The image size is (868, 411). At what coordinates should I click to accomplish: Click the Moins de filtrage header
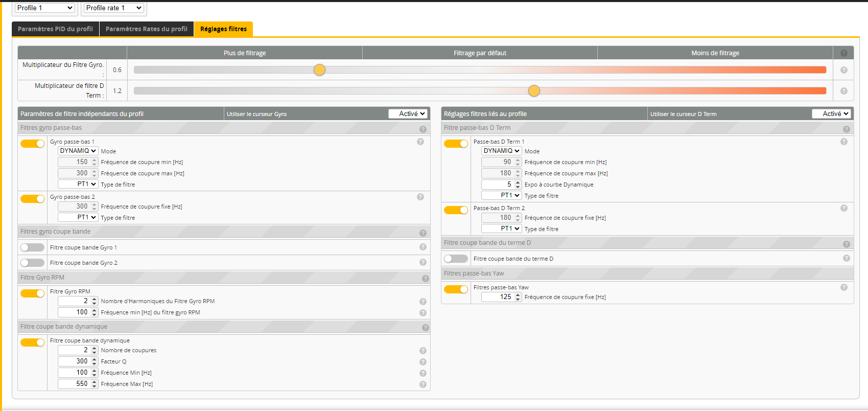(x=715, y=53)
